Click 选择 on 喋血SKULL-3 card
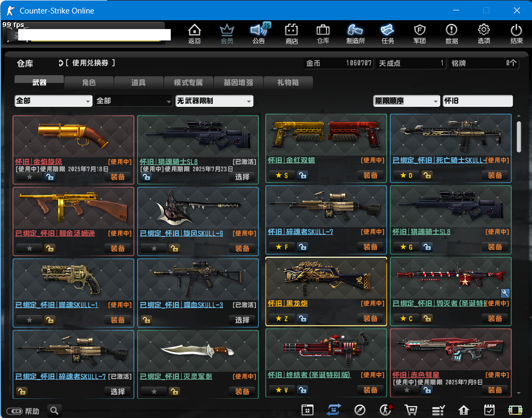Screen dimensions: 532x418 click(x=242, y=320)
